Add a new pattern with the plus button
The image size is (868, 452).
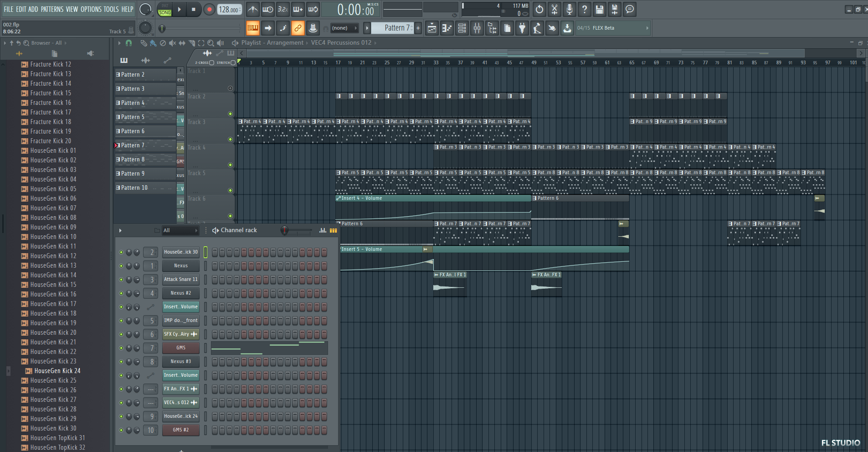click(x=418, y=28)
